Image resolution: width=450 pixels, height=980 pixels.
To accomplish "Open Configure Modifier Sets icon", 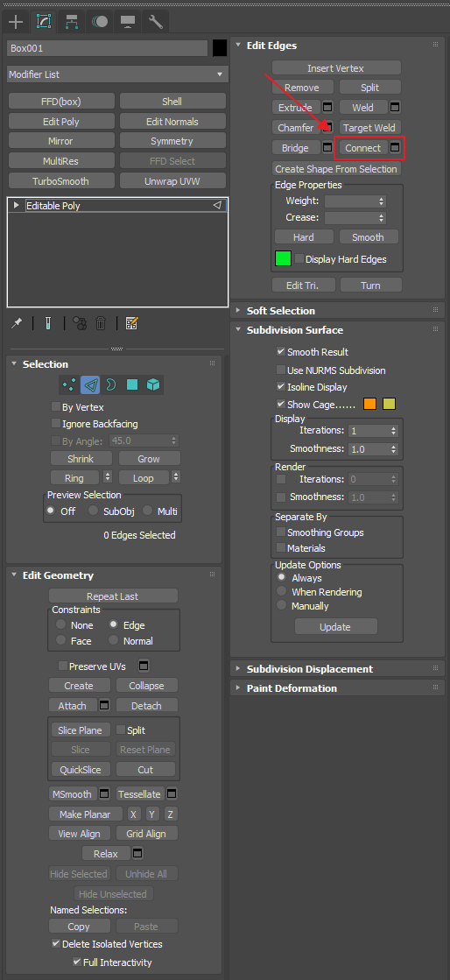I will [131, 323].
